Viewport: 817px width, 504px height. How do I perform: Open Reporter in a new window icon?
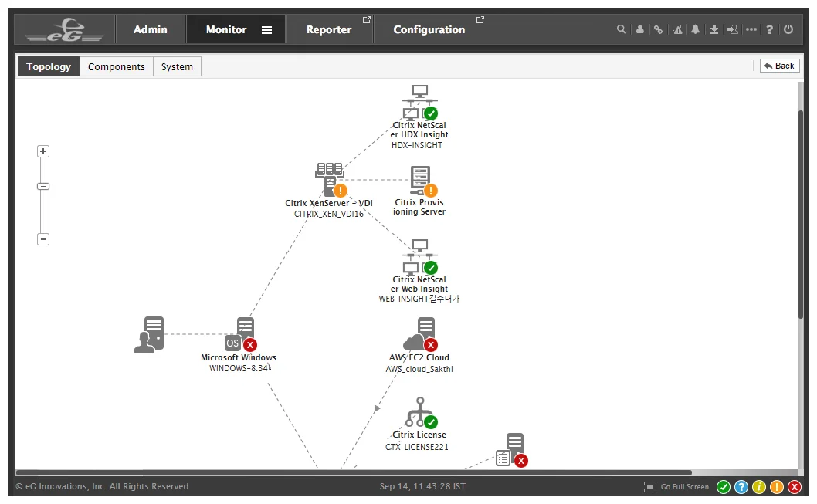point(367,20)
